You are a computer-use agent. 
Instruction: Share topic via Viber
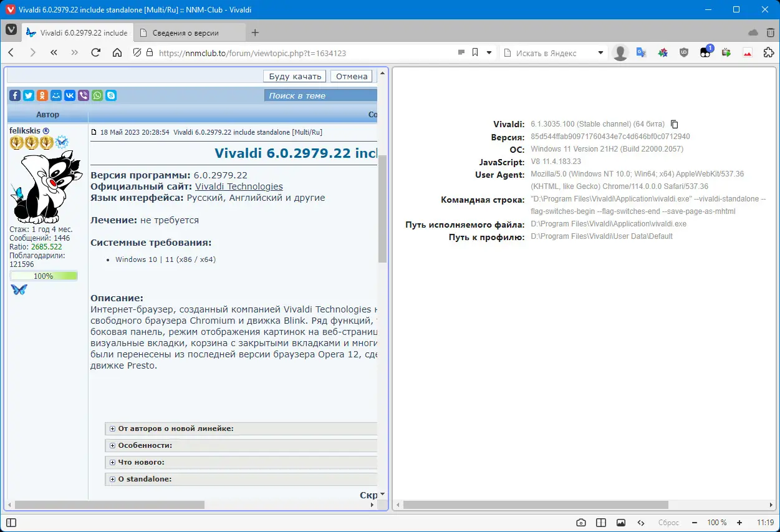coord(84,95)
